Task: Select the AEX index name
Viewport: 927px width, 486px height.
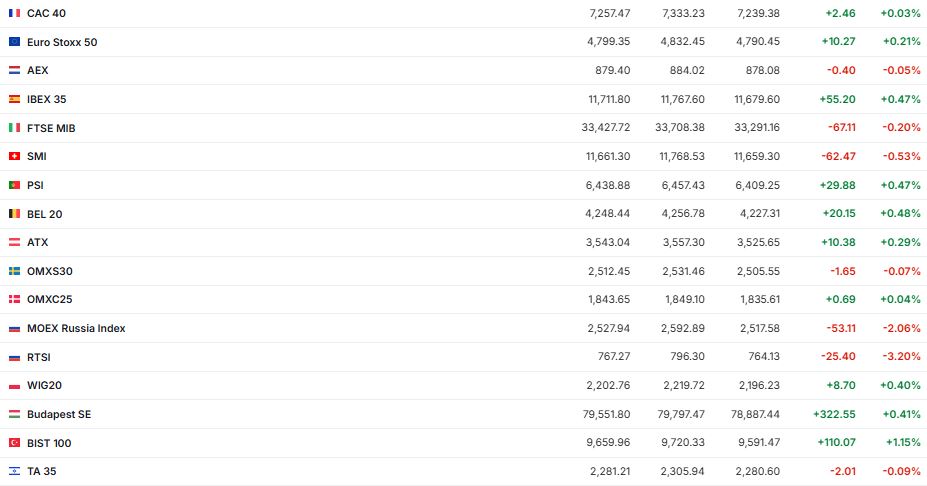Action: point(37,71)
